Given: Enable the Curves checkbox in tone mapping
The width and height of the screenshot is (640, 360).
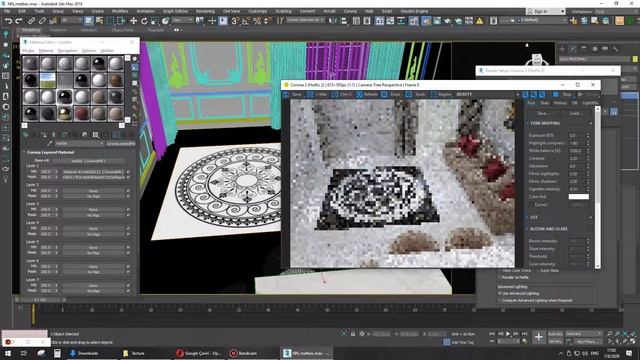Looking at the screenshot, I should click(532, 204).
